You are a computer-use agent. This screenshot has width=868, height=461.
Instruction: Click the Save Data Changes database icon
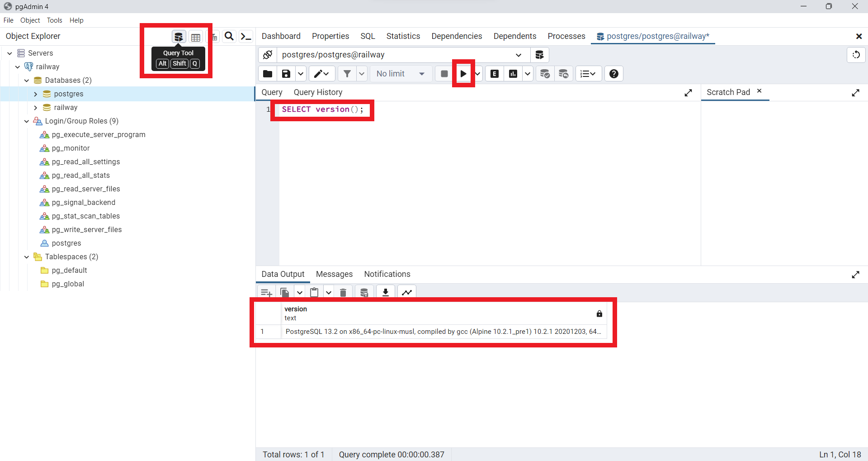click(364, 293)
